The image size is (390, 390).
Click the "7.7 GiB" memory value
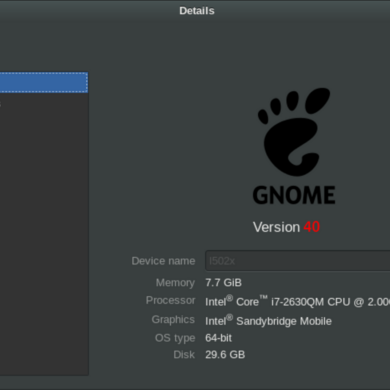coord(223,283)
